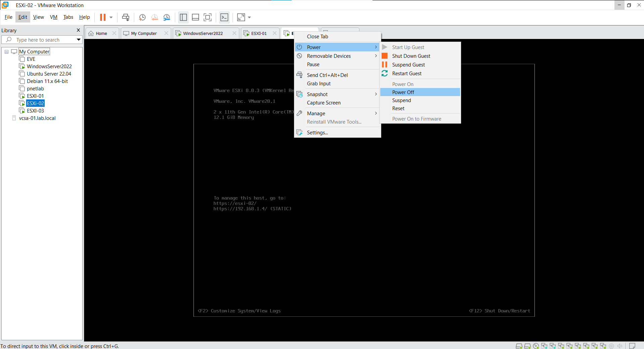Take a snapshot using the toolbar clock icon

[142, 17]
